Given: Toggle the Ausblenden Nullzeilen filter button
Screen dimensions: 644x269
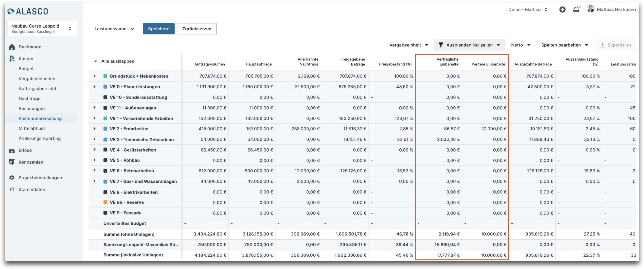Looking at the screenshot, I should (469, 45).
